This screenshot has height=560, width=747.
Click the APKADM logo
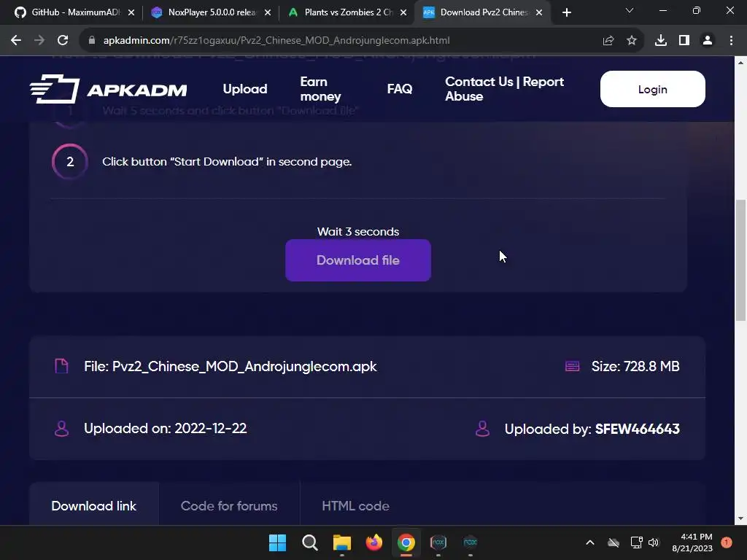click(x=109, y=89)
